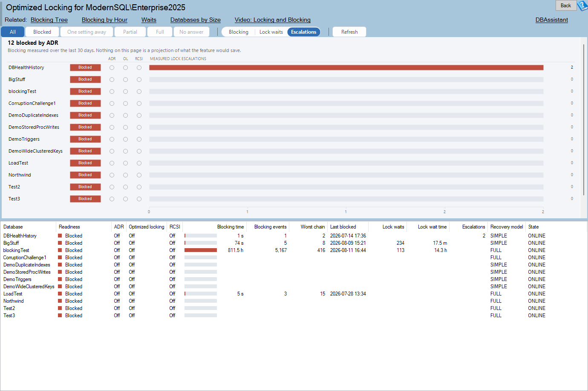
Task: Click the Blocked badge for Northwind
Action: click(x=85, y=175)
